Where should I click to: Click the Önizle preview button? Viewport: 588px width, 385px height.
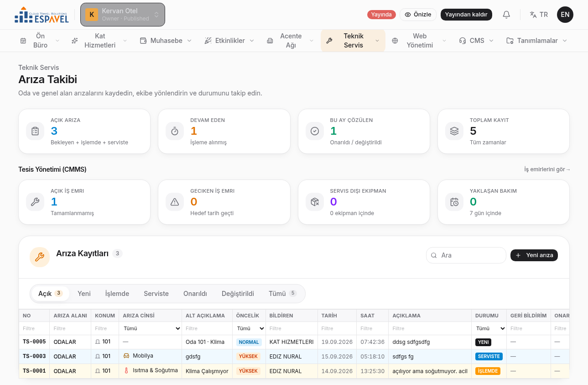pyautogui.click(x=418, y=15)
